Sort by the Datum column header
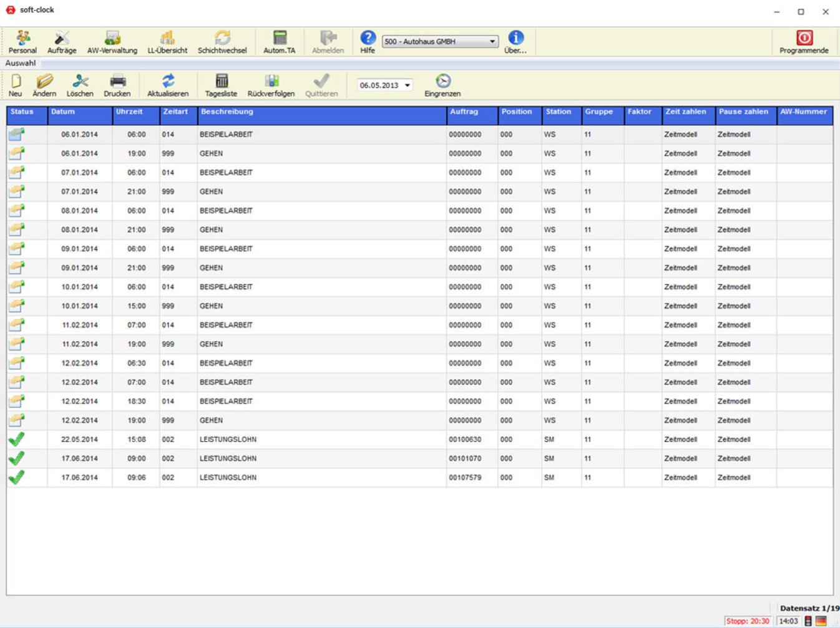840x628 pixels. (x=80, y=115)
